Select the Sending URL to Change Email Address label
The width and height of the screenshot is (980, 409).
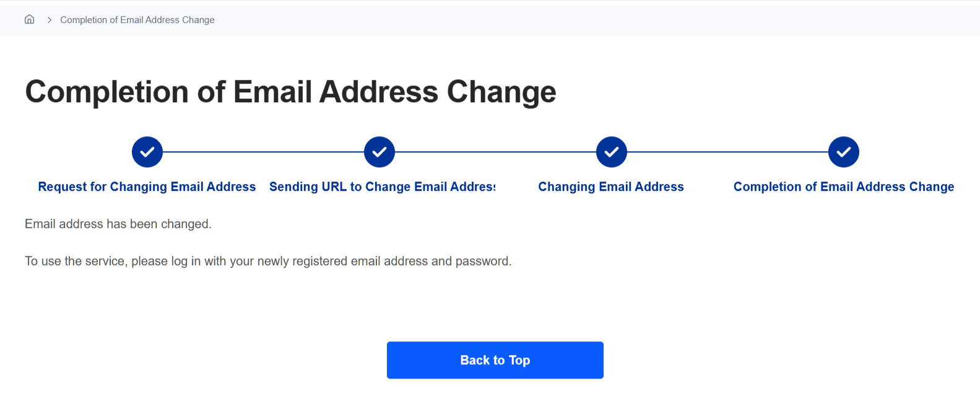383,187
